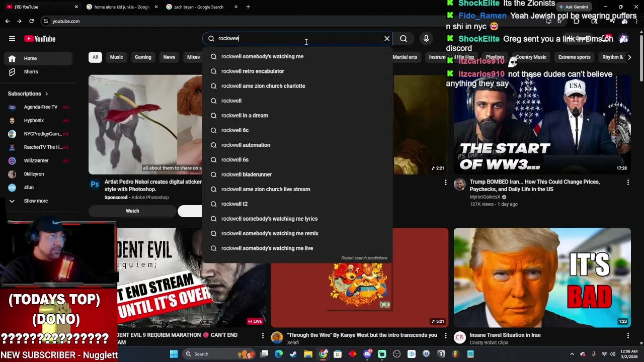Viewport: 644px width, 362px height.
Task: Focus the YouTube search field
Action: point(298,39)
